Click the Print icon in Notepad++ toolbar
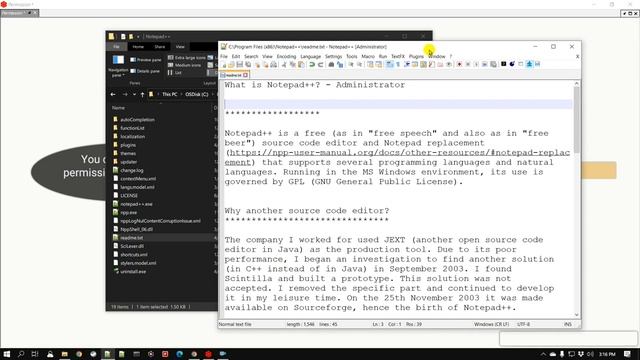 pyautogui.click(x=273, y=64)
